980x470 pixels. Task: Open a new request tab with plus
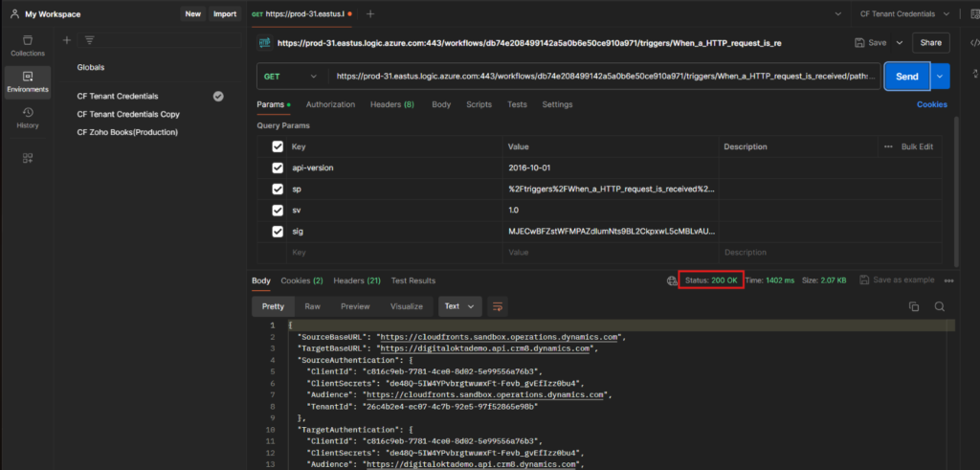tap(370, 13)
